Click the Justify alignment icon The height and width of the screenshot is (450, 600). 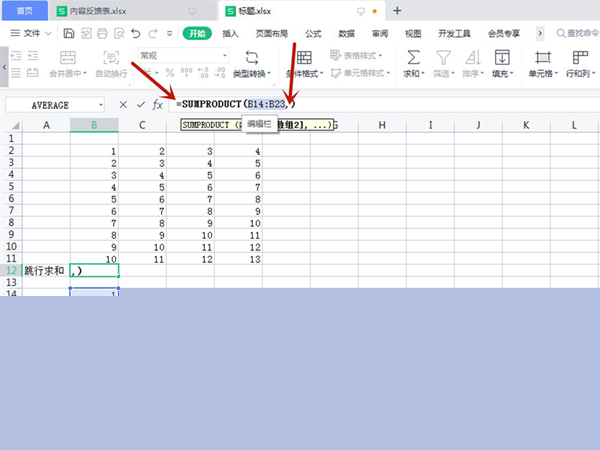click(x=16, y=73)
